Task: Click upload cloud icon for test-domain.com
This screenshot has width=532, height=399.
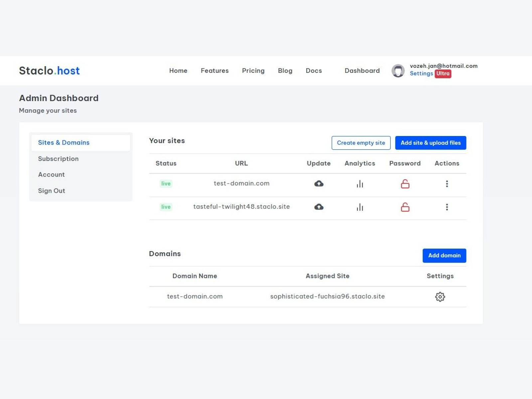Action: click(319, 184)
